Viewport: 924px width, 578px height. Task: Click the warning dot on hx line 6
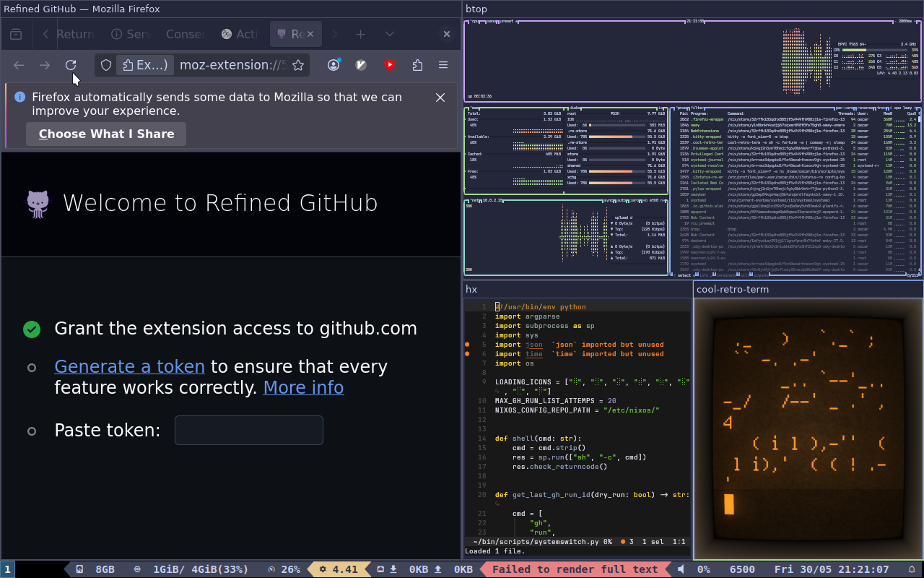(x=467, y=354)
